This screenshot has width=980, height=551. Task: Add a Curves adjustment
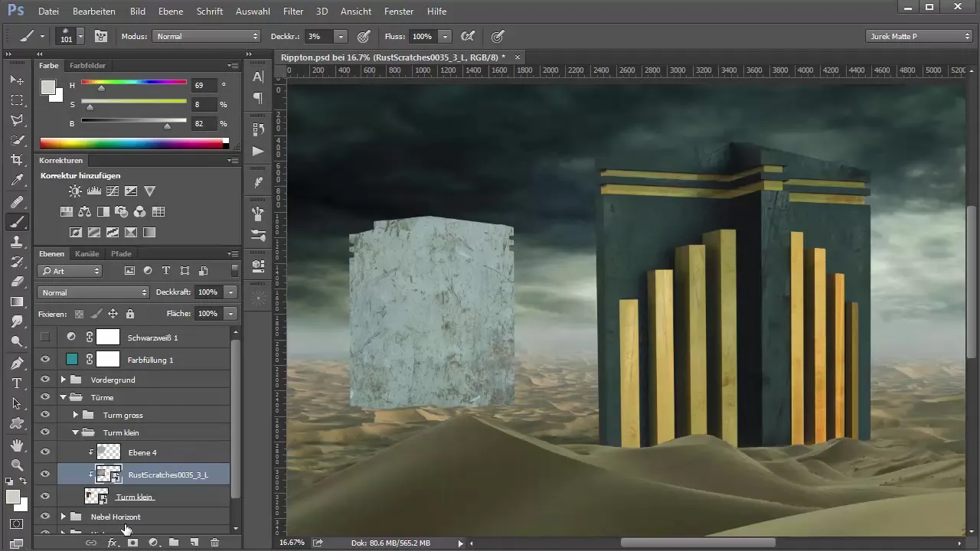coord(113,191)
